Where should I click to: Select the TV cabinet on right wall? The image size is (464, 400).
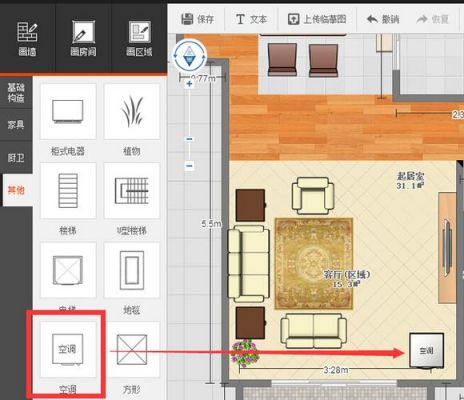[x=447, y=247]
